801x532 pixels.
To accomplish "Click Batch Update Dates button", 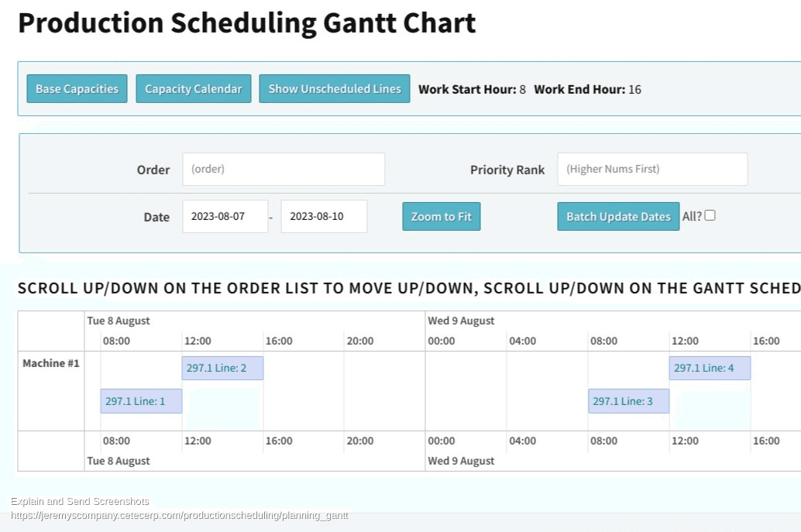I will pyautogui.click(x=617, y=216).
